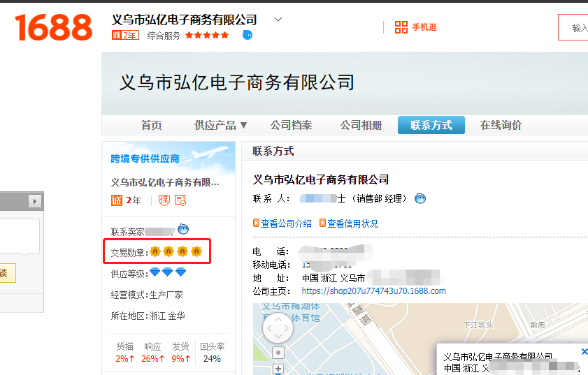Click Wangwang icon next to 联系卖家
588x375 pixels.
click(183, 229)
